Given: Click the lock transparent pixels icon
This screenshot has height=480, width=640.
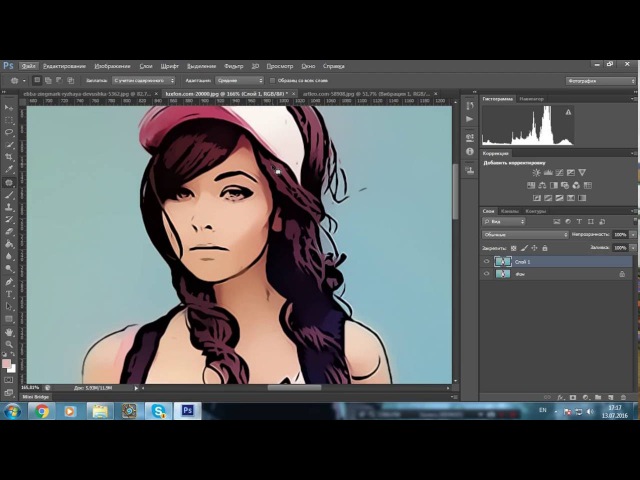Looking at the screenshot, I should 514,247.
